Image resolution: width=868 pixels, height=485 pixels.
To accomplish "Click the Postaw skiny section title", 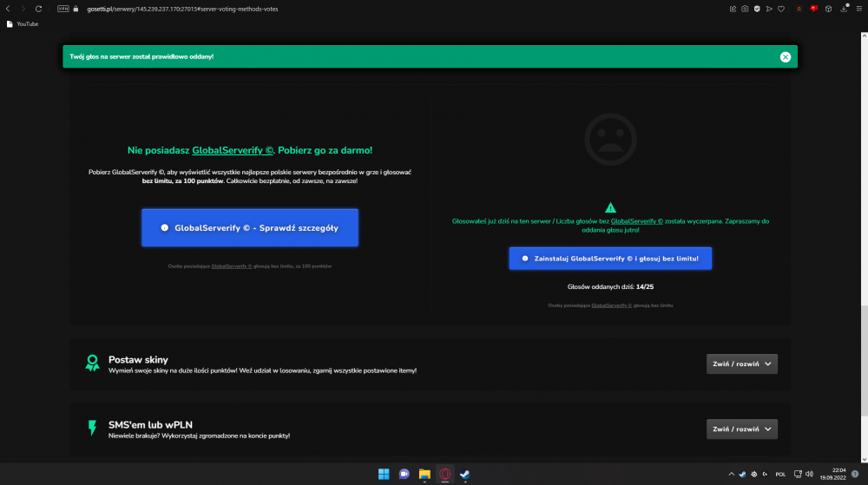I will coord(138,359).
